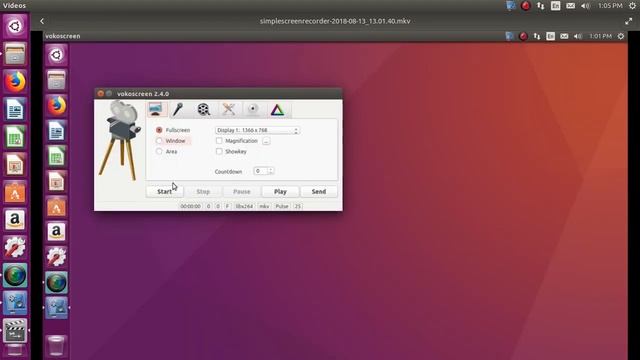
Task: Click Amazon in the recorded video's launcher
Action: (56, 231)
